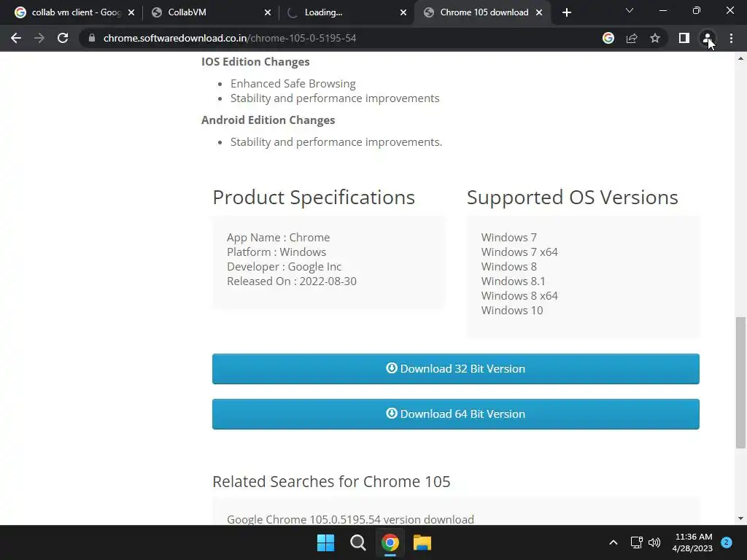Click 'Developer : Google Inc' text
Screen dimensions: 747x560
click(284, 267)
